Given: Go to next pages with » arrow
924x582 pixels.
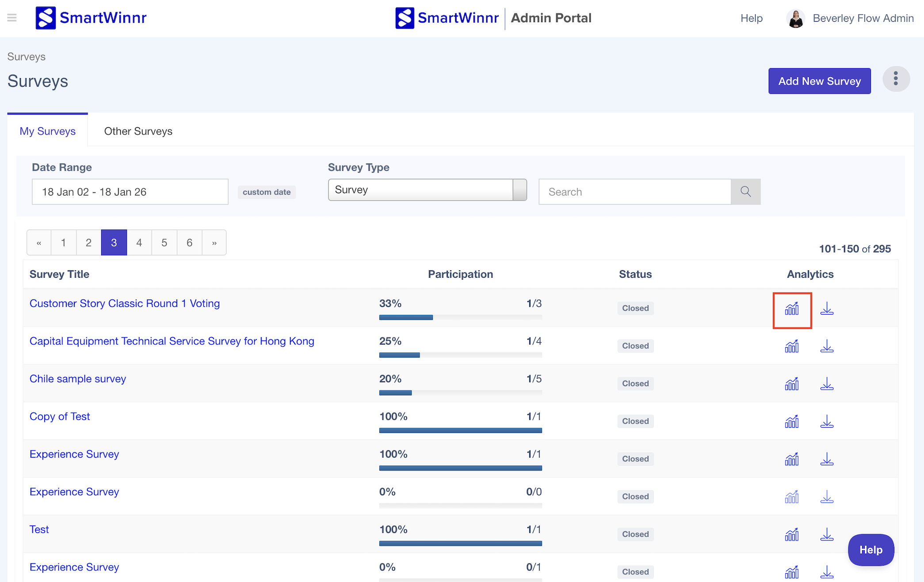Looking at the screenshot, I should (214, 242).
